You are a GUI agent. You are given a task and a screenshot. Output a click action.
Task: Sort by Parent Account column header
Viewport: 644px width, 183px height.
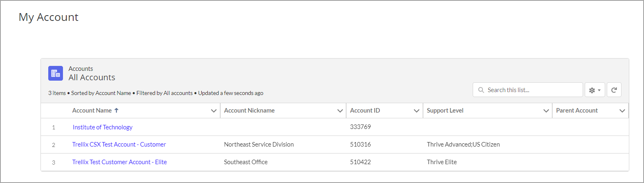pyautogui.click(x=577, y=111)
